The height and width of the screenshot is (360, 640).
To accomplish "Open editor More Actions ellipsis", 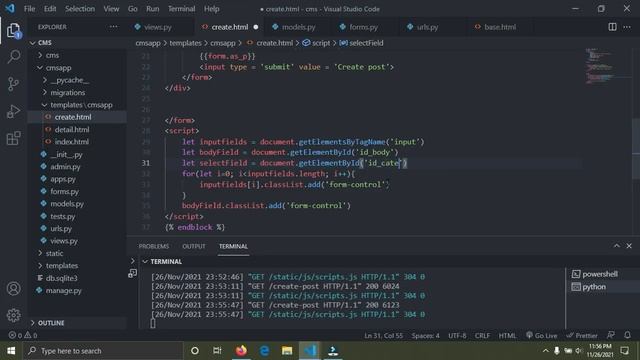I will tap(627, 27).
